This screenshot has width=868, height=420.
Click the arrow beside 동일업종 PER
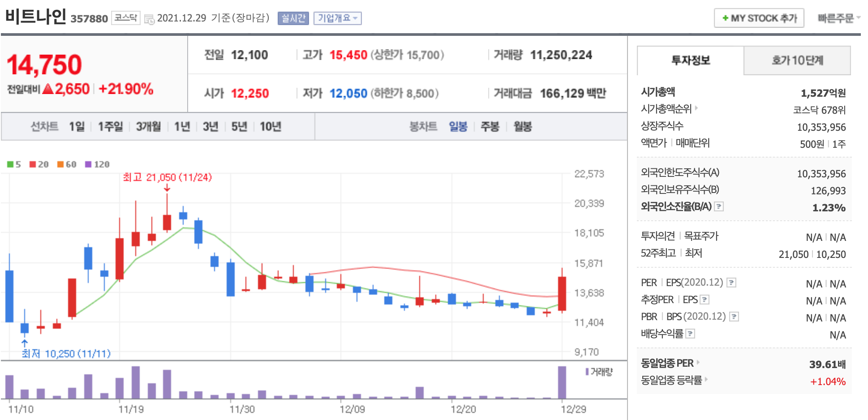point(698,362)
